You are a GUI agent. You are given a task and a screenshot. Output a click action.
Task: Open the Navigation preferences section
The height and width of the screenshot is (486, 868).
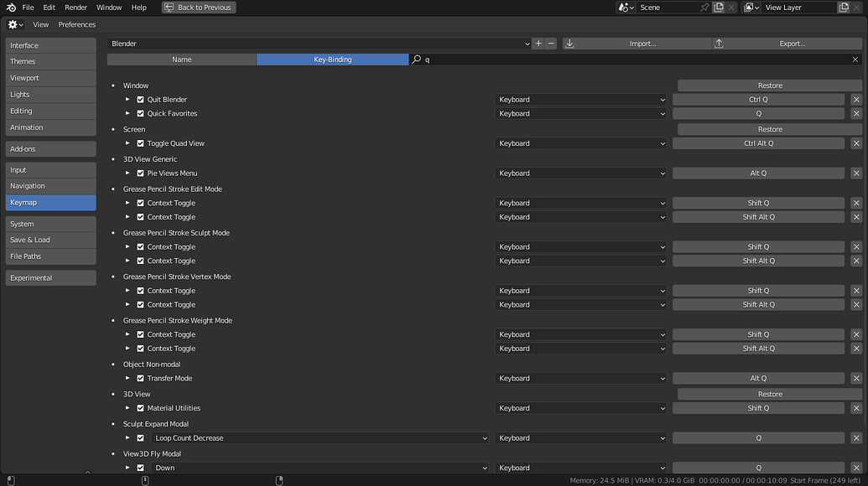pos(50,186)
